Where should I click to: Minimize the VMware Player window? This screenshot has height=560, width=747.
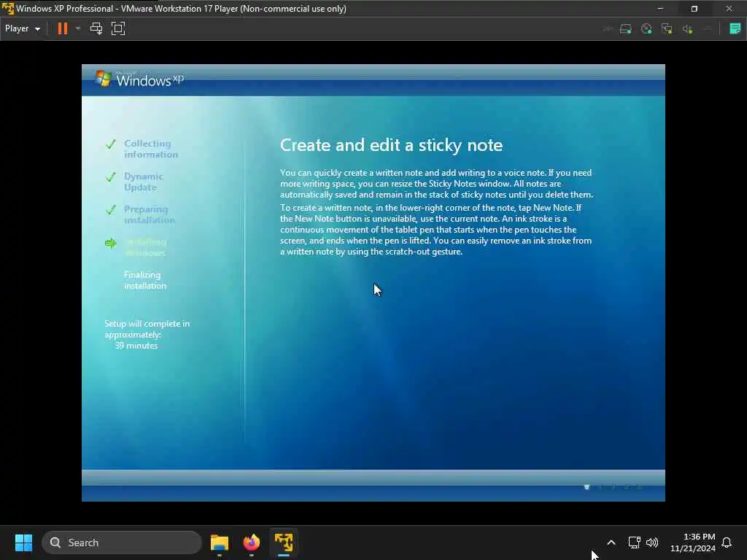click(x=660, y=9)
